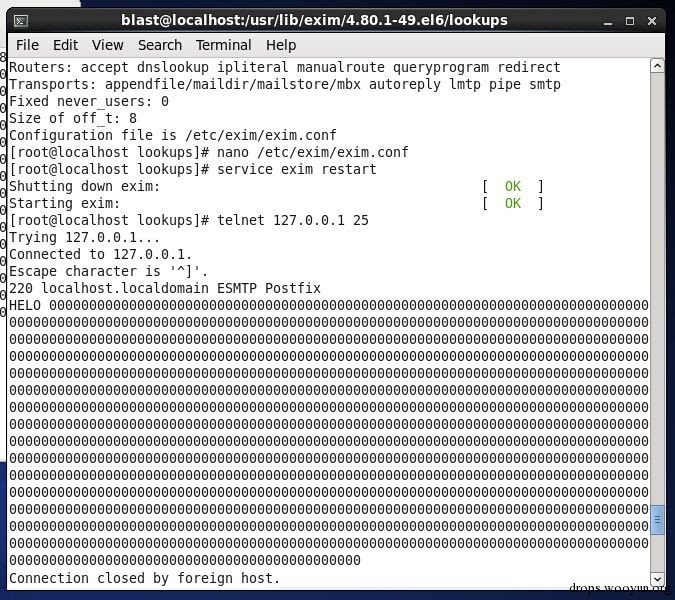Open the Help menu
The height and width of the screenshot is (600, 675).
pos(281,45)
